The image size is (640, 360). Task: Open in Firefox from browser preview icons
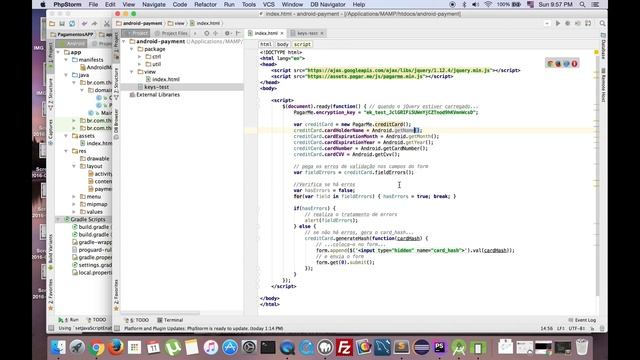click(558, 64)
